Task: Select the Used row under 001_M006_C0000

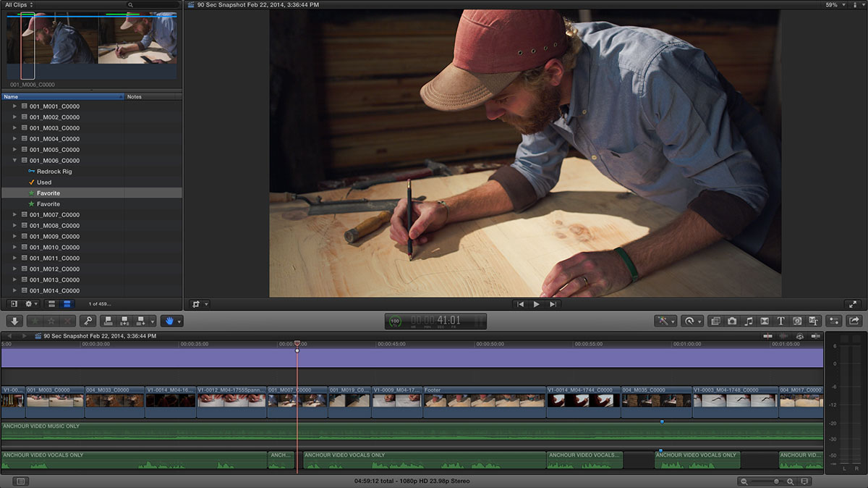Action: click(x=92, y=182)
